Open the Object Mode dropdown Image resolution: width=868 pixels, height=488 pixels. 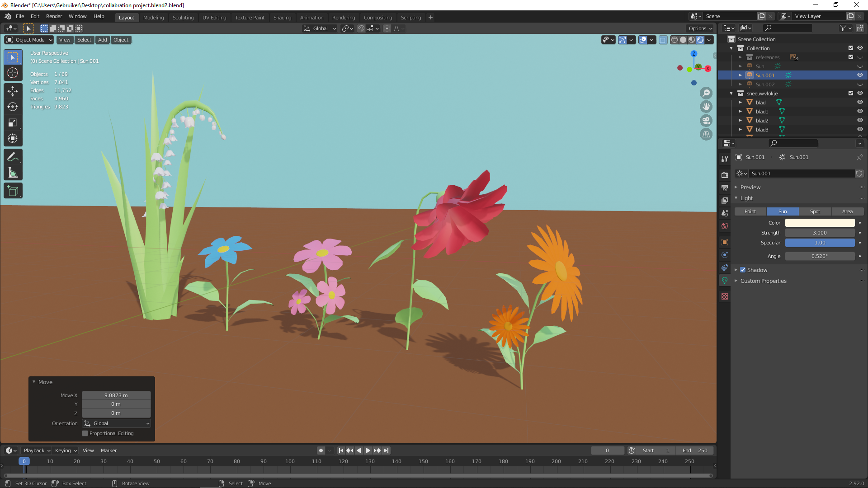pos(30,40)
